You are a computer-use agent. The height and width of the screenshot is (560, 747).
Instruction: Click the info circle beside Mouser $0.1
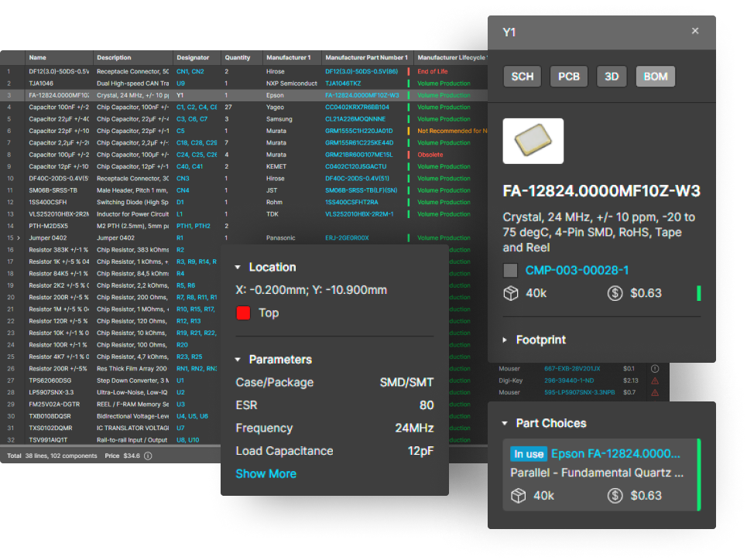tap(655, 369)
